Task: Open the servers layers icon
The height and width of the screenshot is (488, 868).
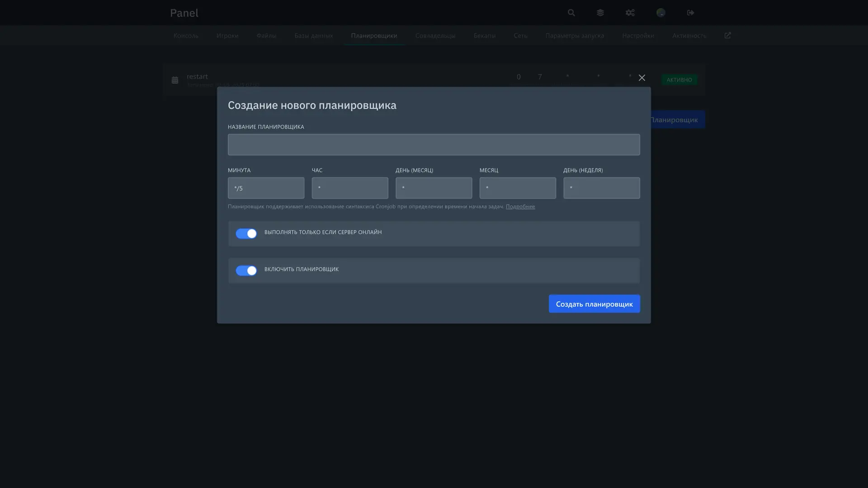Action: (600, 13)
